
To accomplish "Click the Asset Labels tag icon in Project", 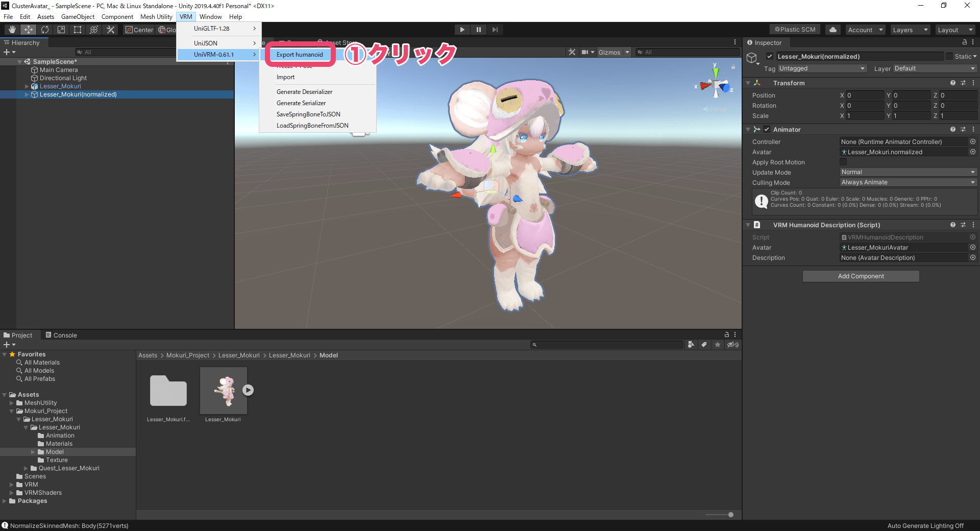I will (x=704, y=345).
